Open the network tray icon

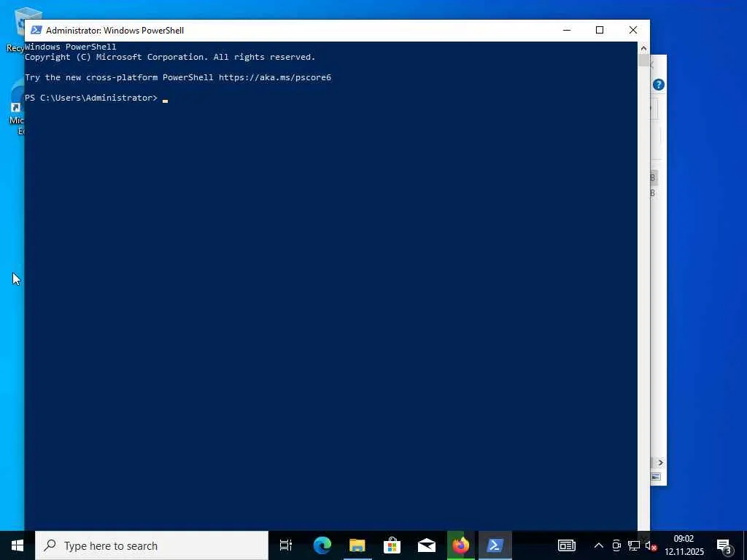(634, 545)
